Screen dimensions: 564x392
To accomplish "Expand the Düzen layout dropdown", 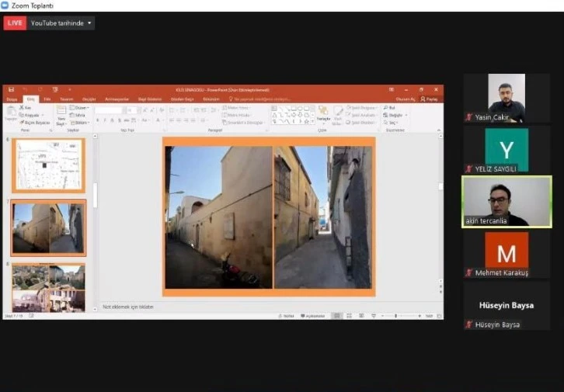I will click(x=81, y=108).
